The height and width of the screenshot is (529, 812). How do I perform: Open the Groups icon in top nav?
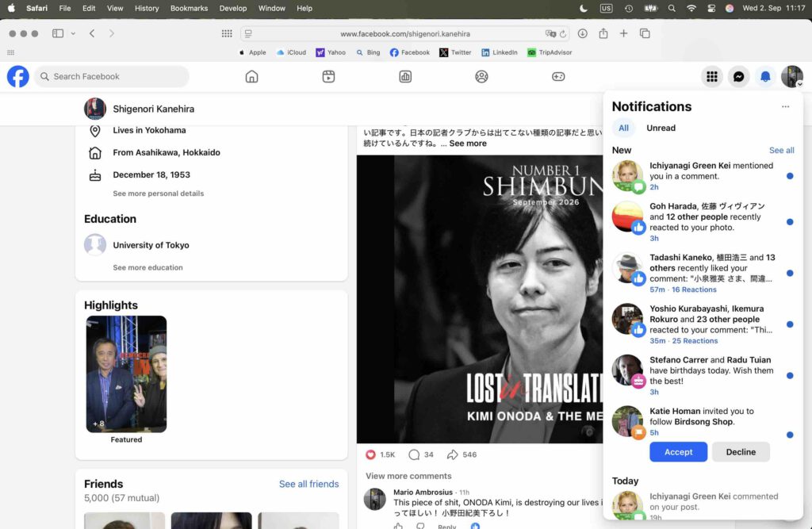tap(481, 77)
